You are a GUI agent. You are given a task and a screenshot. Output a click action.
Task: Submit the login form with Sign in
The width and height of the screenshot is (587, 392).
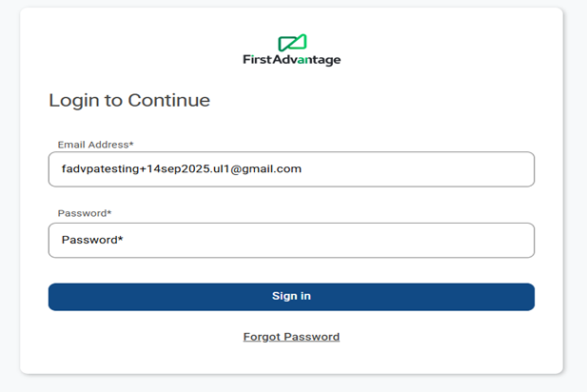291,297
